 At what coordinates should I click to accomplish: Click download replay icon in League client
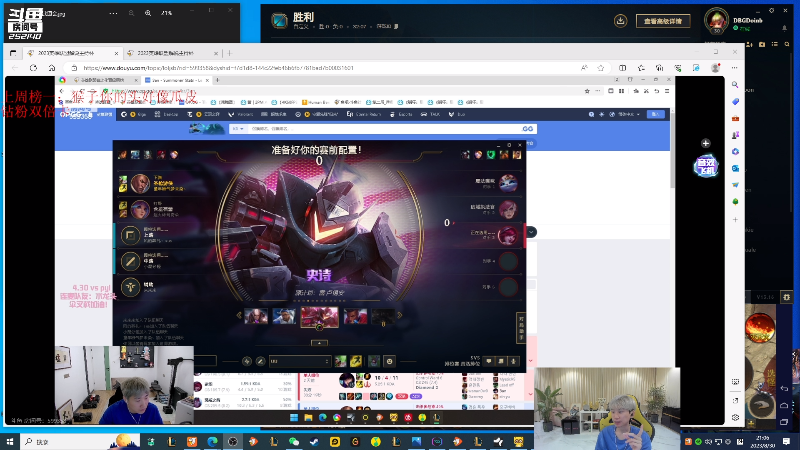pyautogui.click(x=620, y=21)
